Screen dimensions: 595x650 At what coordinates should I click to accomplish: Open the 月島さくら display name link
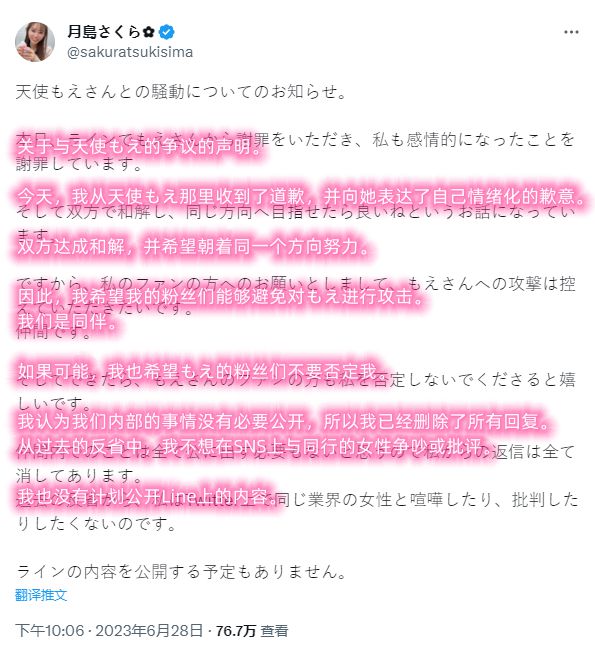coord(104,32)
